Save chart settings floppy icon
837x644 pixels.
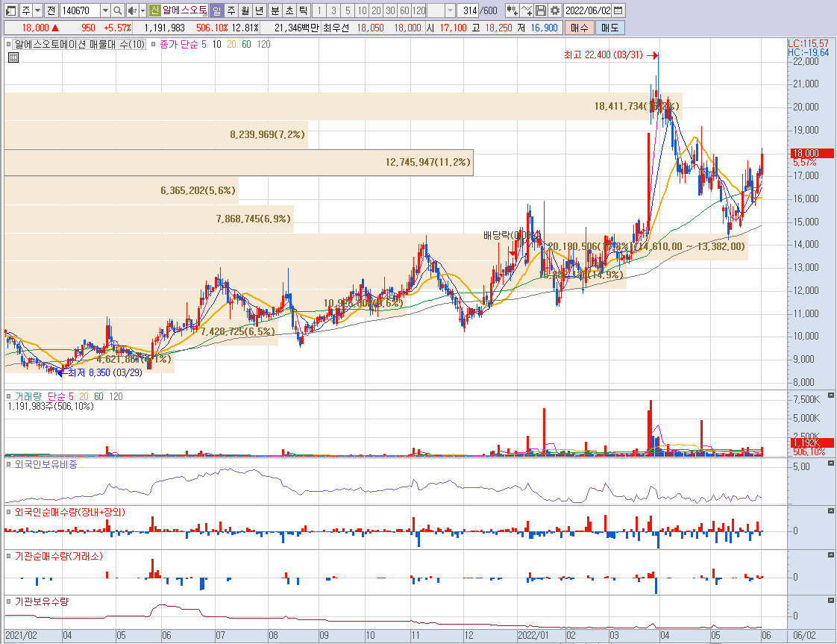point(541,10)
